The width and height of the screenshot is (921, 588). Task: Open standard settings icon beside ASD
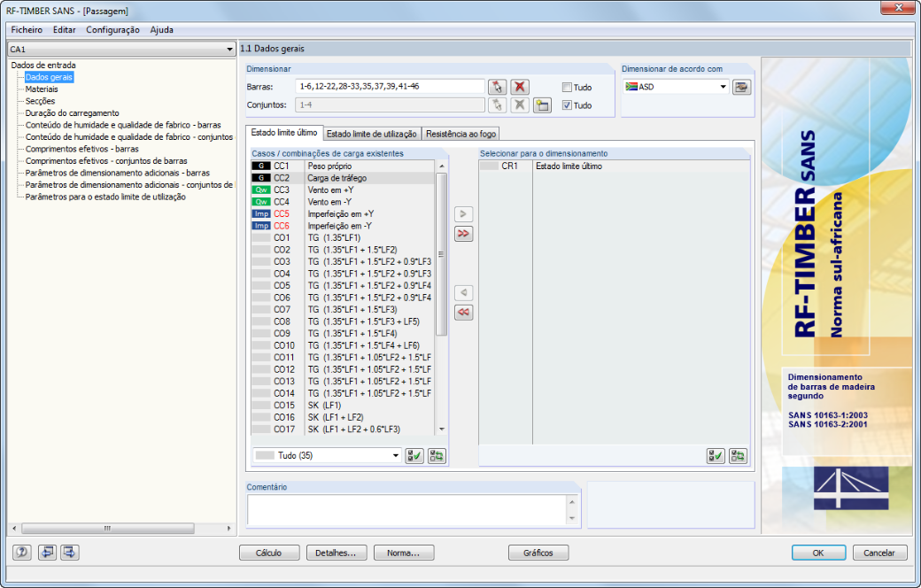(x=742, y=87)
